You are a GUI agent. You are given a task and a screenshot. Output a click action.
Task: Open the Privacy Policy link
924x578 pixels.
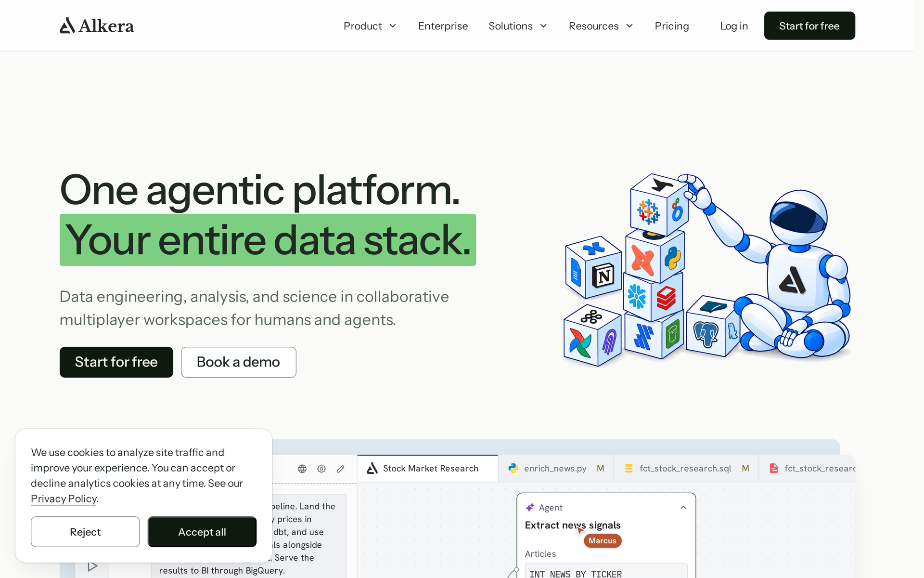tap(64, 499)
